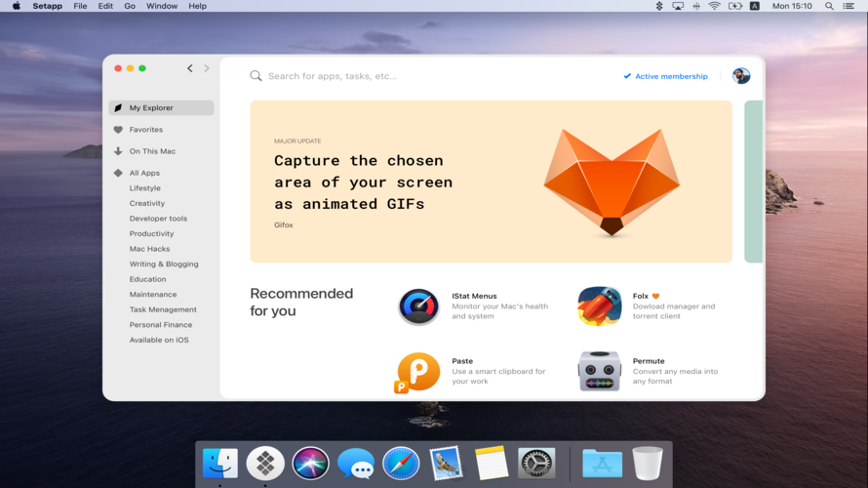Click the My Explorer leaf icon
This screenshot has width=868, height=488.
pos(118,108)
